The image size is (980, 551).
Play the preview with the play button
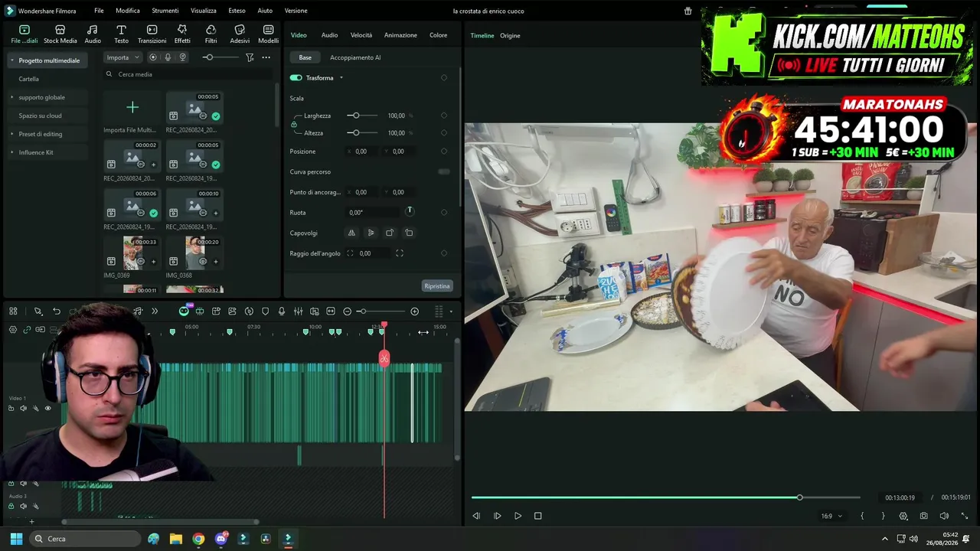coord(518,516)
